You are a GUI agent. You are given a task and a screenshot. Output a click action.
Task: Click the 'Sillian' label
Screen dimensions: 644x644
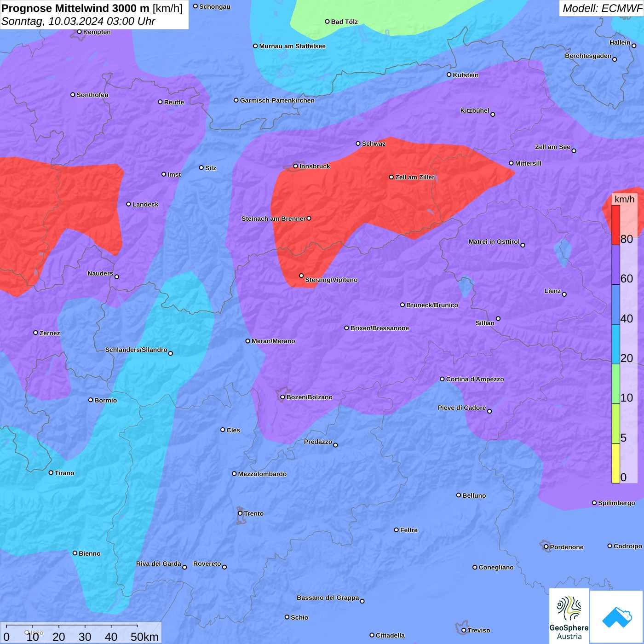(485, 323)
